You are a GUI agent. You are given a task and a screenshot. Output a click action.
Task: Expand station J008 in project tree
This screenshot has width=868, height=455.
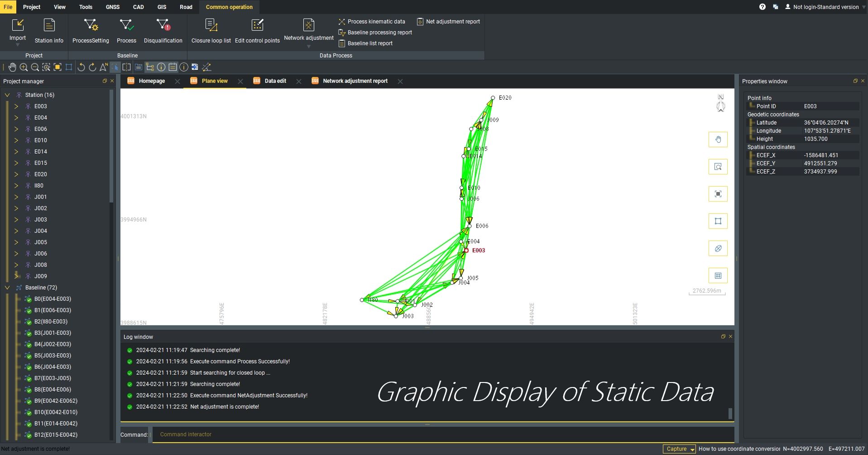(x=16, y=265)
